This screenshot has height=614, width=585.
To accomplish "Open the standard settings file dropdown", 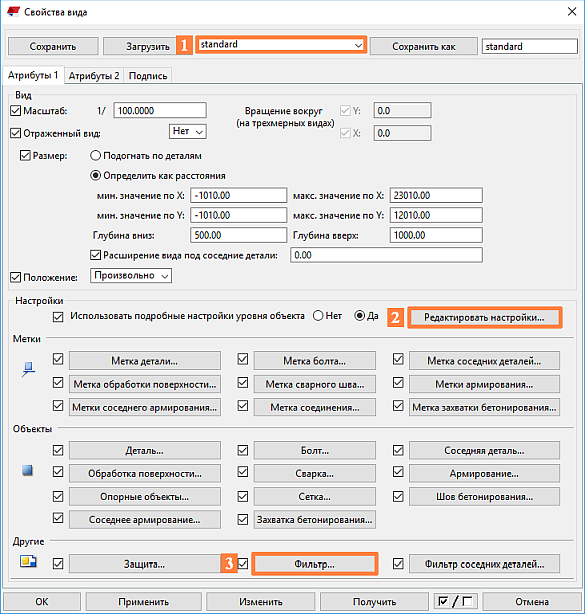I will coord(281,45).
